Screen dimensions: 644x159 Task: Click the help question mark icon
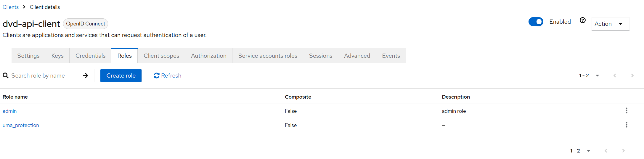583,20
